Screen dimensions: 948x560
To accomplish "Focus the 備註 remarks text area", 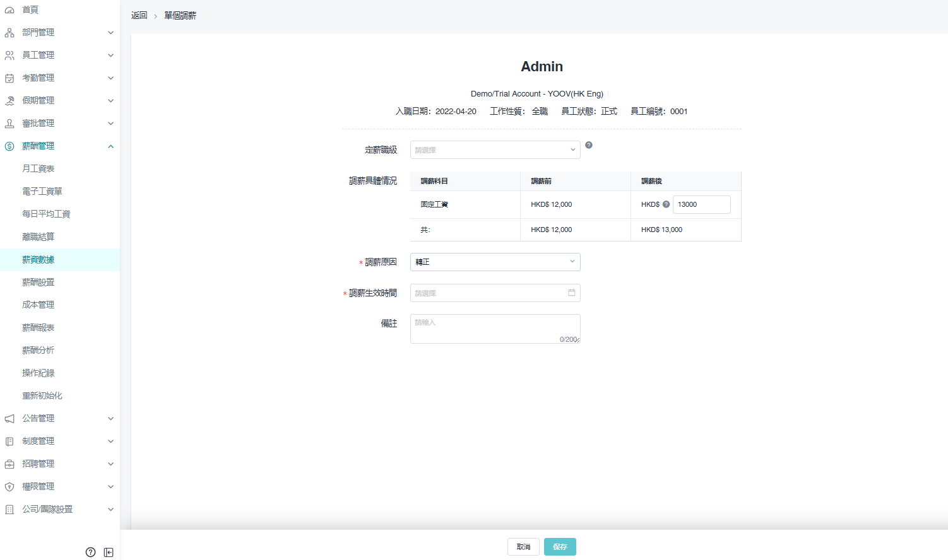I will [x=495, y=329].
